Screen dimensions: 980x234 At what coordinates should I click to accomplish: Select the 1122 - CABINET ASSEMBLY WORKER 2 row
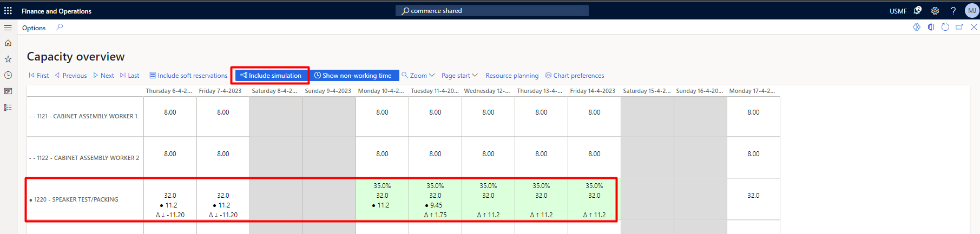point(85,158)
